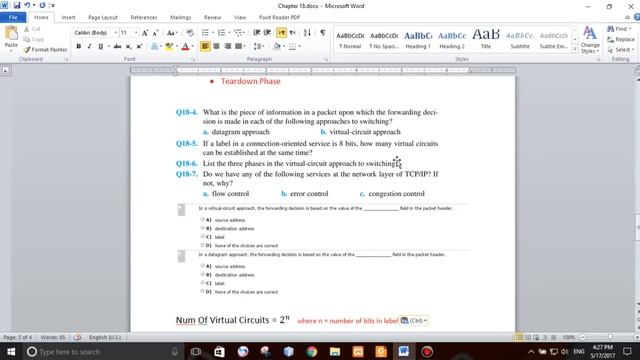Open File Explorer from the taskbar

coord(335,351)
